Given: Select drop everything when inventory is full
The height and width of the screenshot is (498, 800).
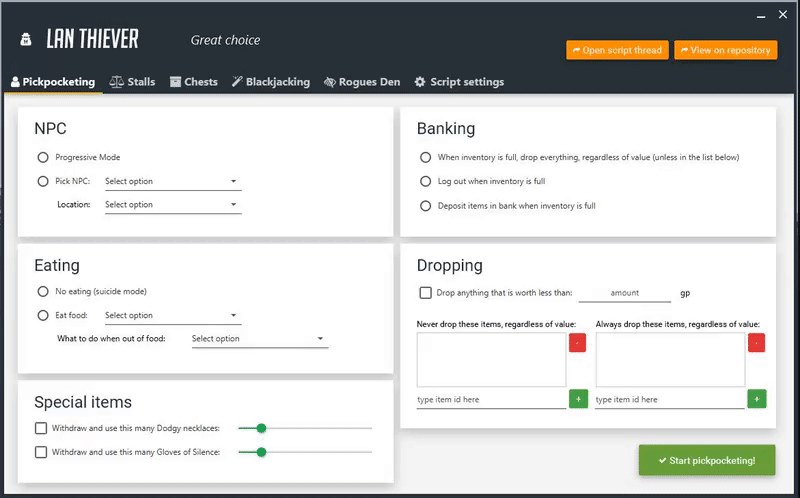Looking at the screenshot, I should pyautogui.click(x=426, y=157).
